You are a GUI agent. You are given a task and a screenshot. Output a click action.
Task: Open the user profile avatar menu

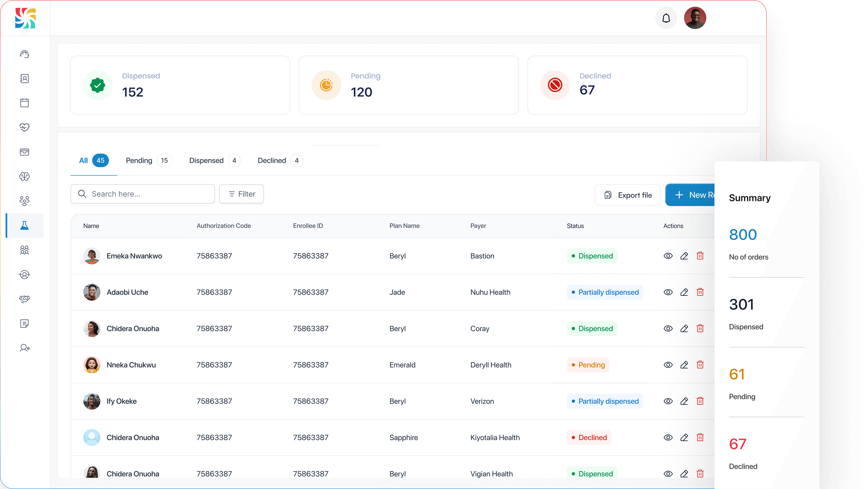coord(695,18)
